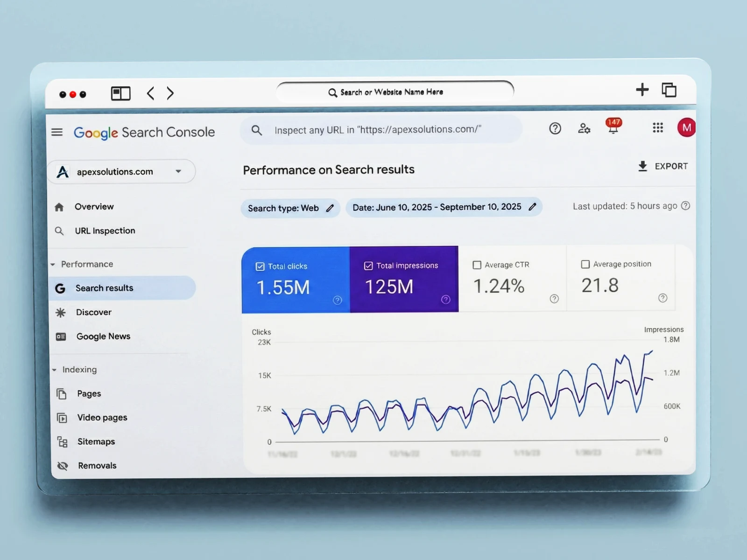
Task: Edit the Search type filter pencil
Action: coord(330,208)
